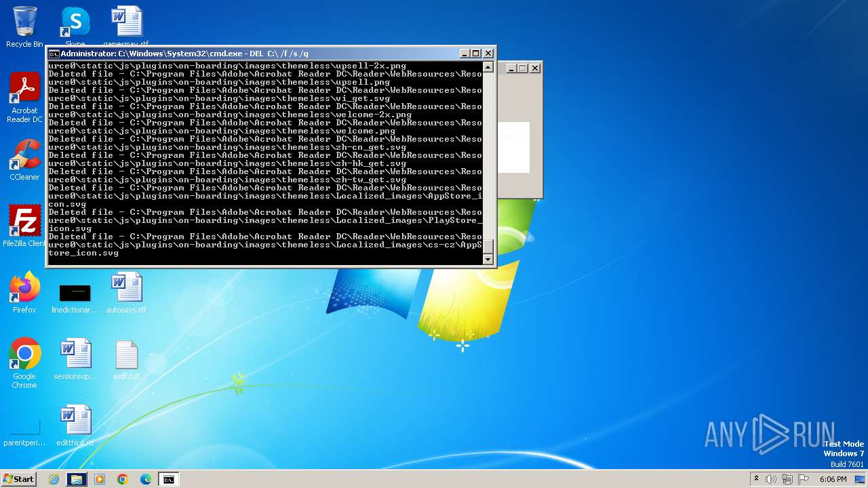This screenshot has height=488, width=868.
Task: Open the asdf.txt text file icon
Action: 126,359
